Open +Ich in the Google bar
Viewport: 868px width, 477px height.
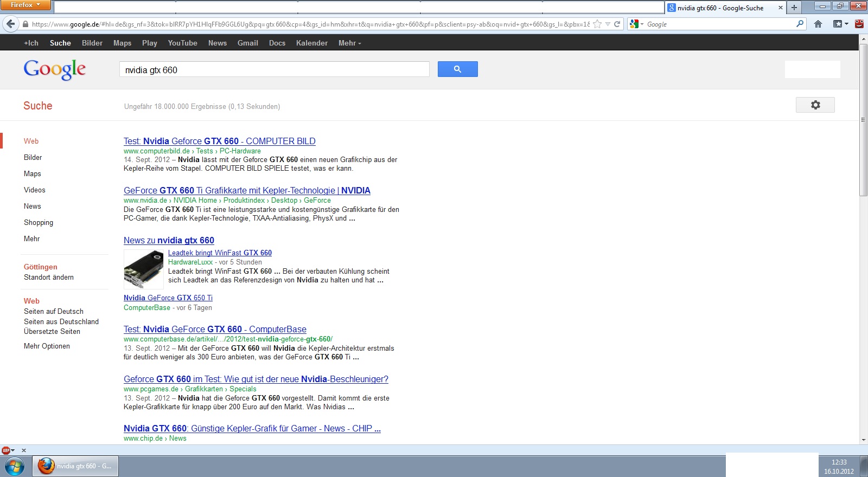31,43
